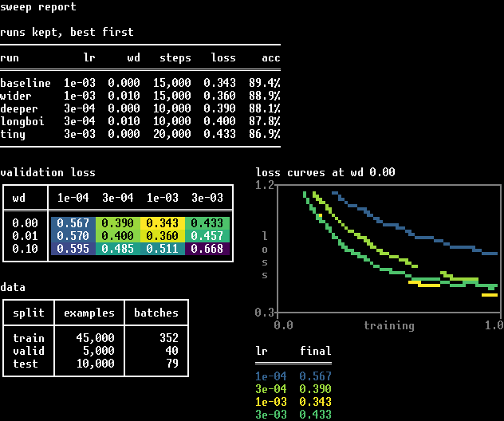Select the "test" split row label
The width and height of the screenshot is (504, 421).
click(26, 364)
